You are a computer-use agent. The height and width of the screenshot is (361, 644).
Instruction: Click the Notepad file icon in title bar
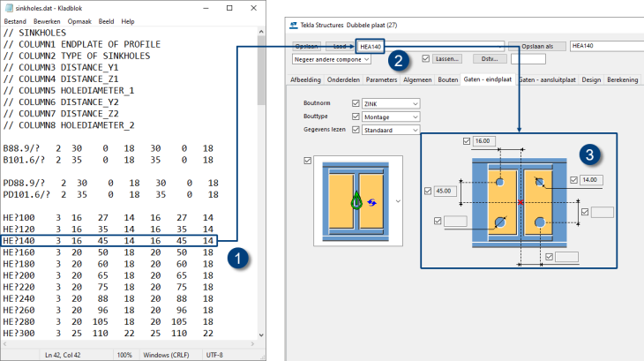point(8,5)
